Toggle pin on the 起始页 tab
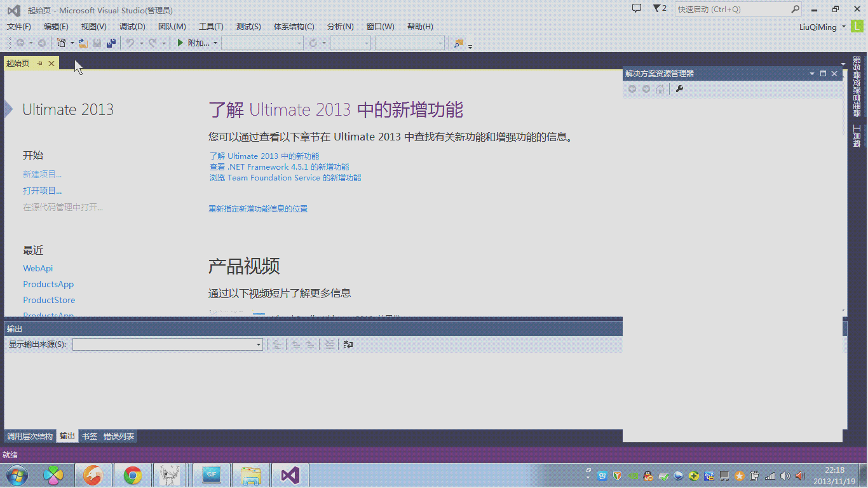The height and width of the screenshot is (488, 868). [39, 64]
